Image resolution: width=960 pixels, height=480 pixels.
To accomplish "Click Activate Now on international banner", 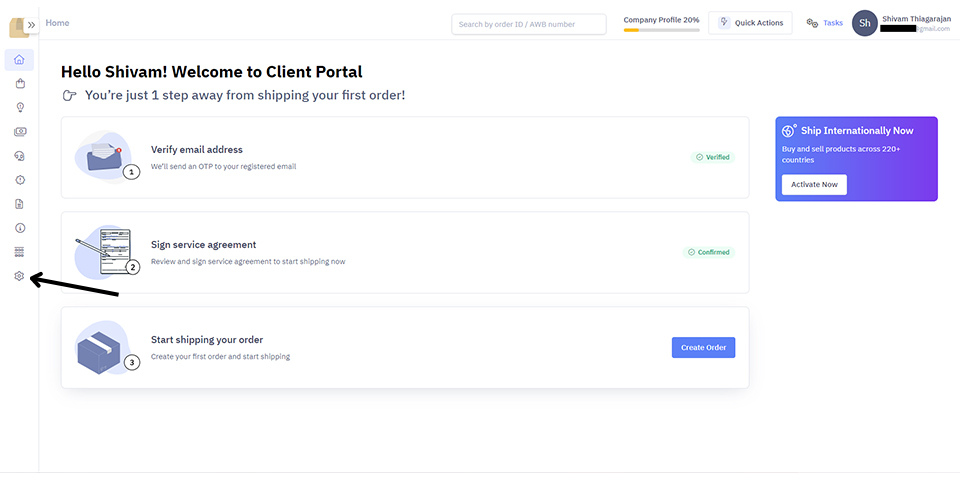I will click(814, 184).
